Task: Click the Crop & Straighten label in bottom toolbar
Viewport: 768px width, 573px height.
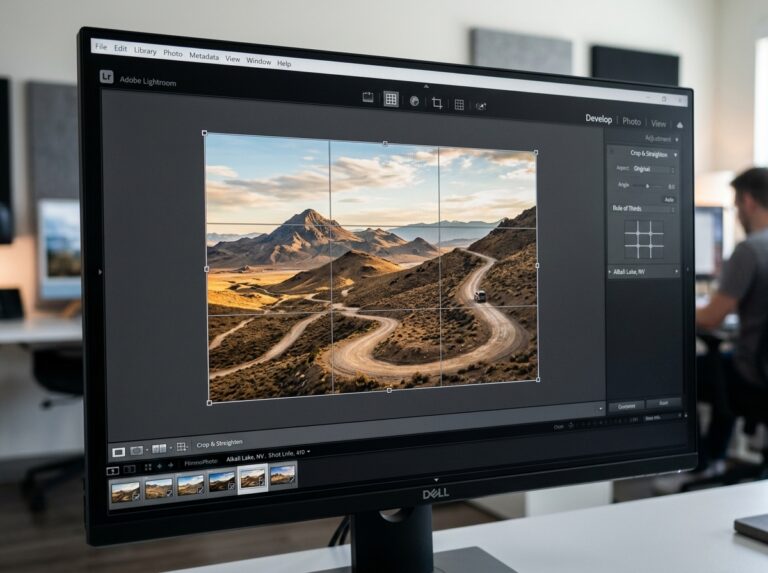Action: [x=219, y=444]
